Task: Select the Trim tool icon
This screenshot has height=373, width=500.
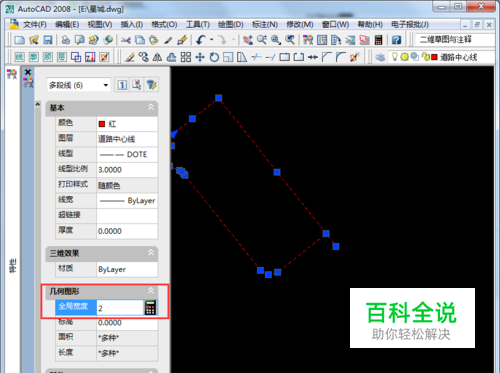Action: click(256, 57)
